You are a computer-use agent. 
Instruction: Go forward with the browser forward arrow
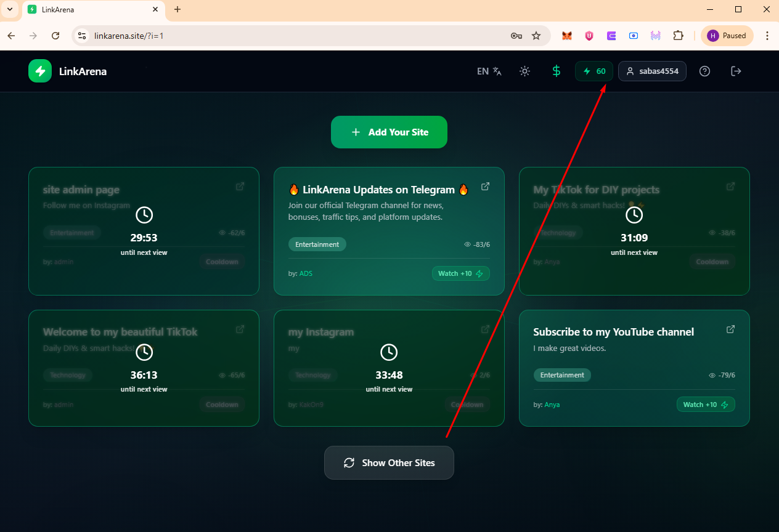click(33, 36)
